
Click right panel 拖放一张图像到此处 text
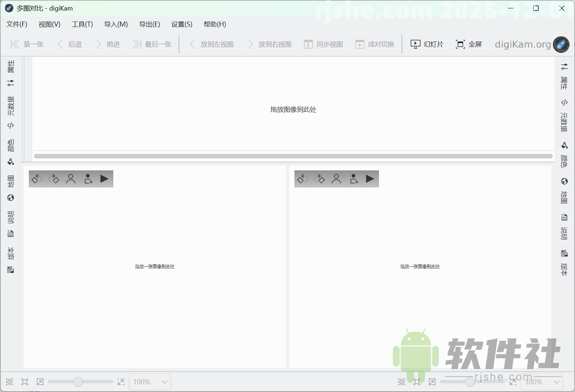[420, 266]
